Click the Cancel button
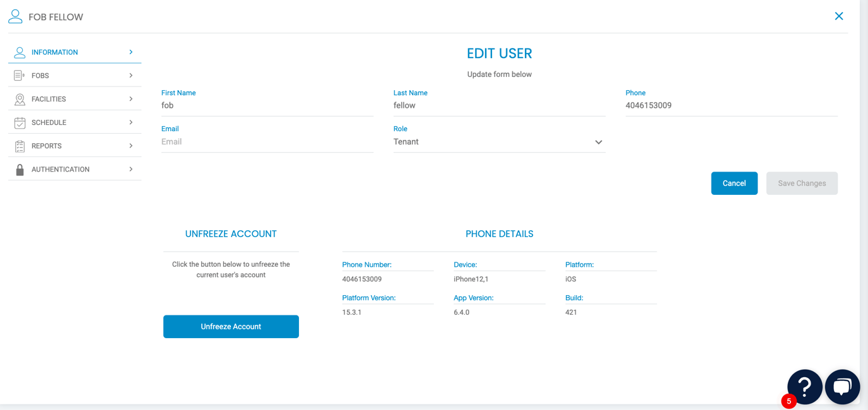 734,184
